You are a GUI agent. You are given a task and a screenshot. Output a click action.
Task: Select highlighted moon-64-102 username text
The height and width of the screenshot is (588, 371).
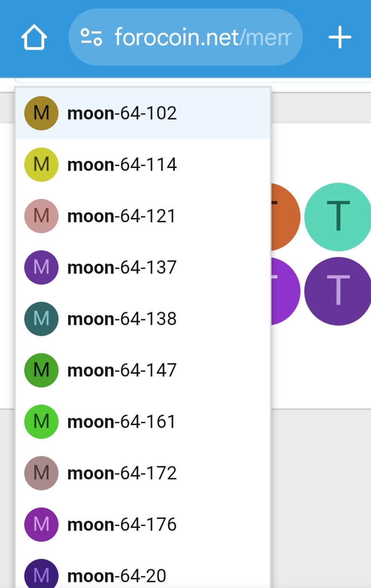click(x=122, y=113)
